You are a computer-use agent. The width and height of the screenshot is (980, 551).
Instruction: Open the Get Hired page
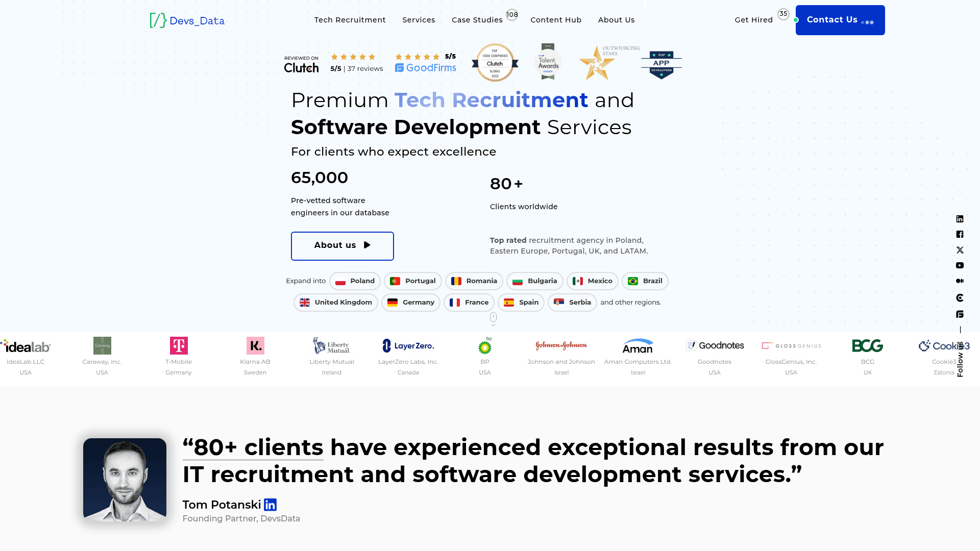point(753,20)
